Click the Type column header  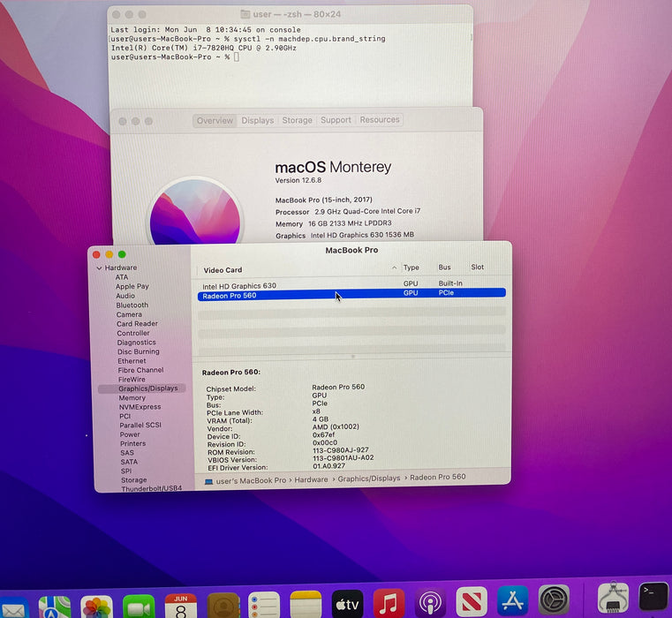click(x=411, y=268)
